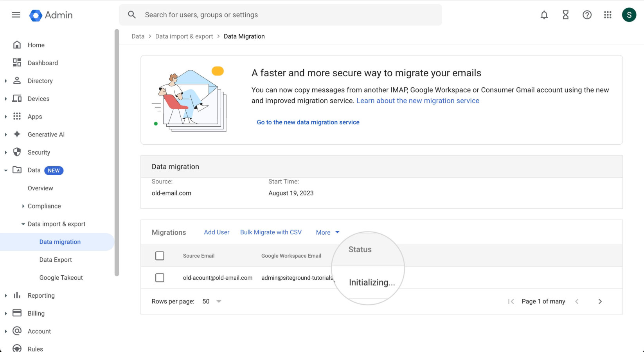Go to the new data migration service
644x352 pixels.
308,122
